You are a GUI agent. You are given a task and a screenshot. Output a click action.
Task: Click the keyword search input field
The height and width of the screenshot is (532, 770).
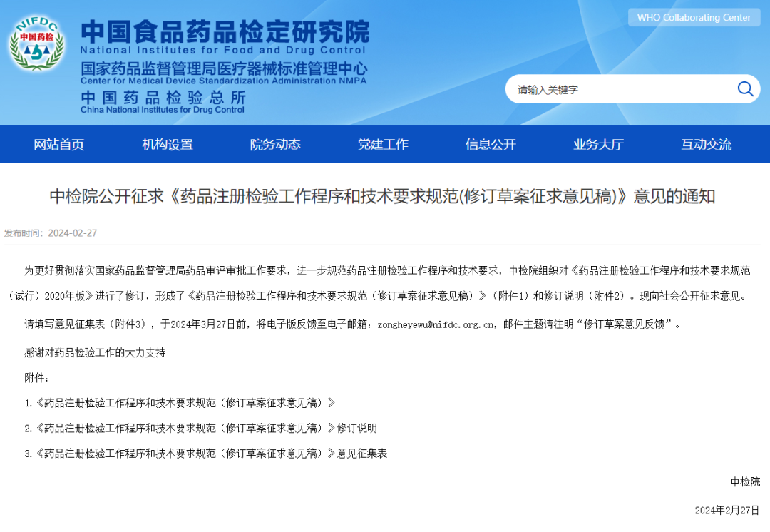620,90
